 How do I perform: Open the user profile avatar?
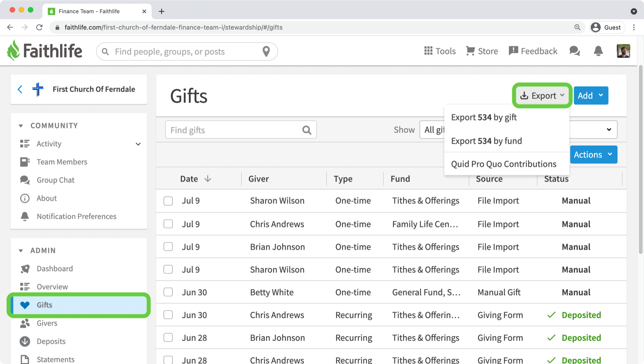623,51
